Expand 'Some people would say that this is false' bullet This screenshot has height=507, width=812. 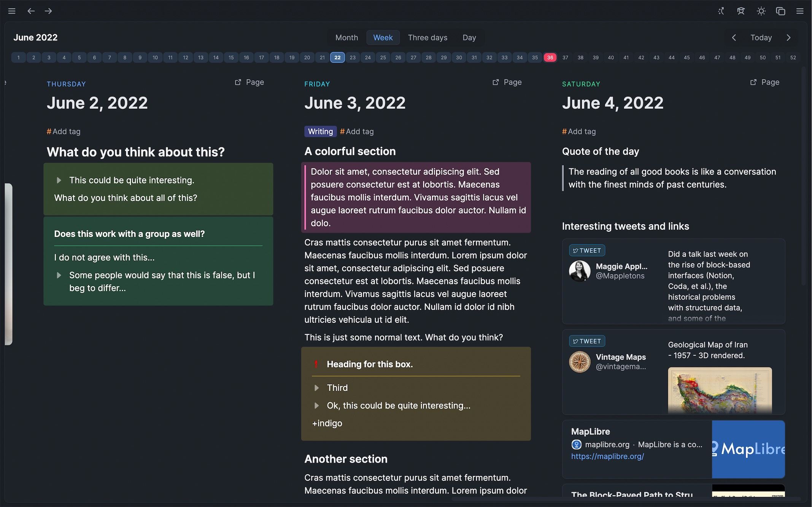59,275
